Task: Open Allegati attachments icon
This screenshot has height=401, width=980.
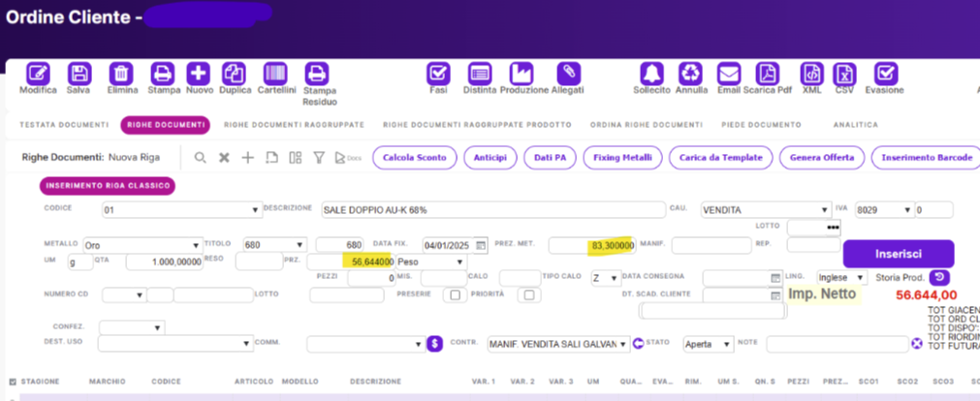Action: 567,74
